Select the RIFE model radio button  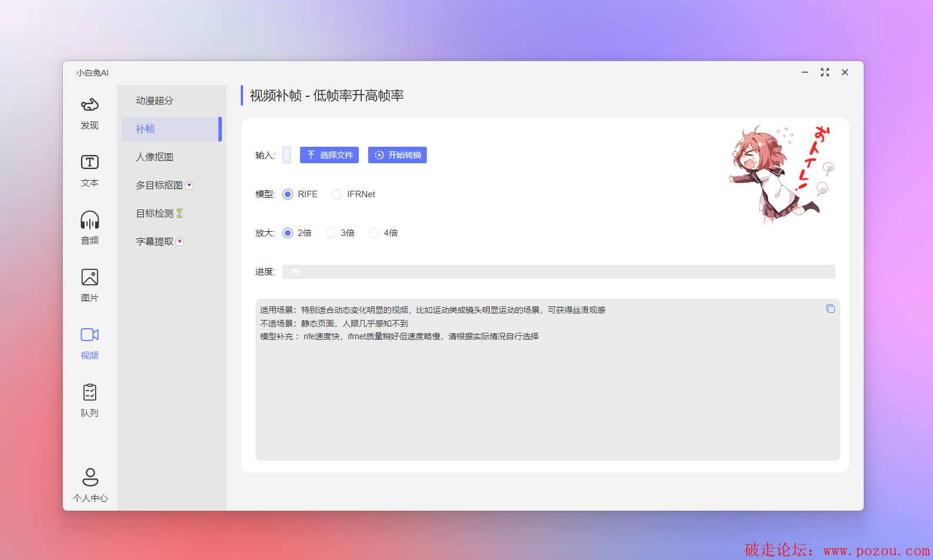[x=288, y=194]
